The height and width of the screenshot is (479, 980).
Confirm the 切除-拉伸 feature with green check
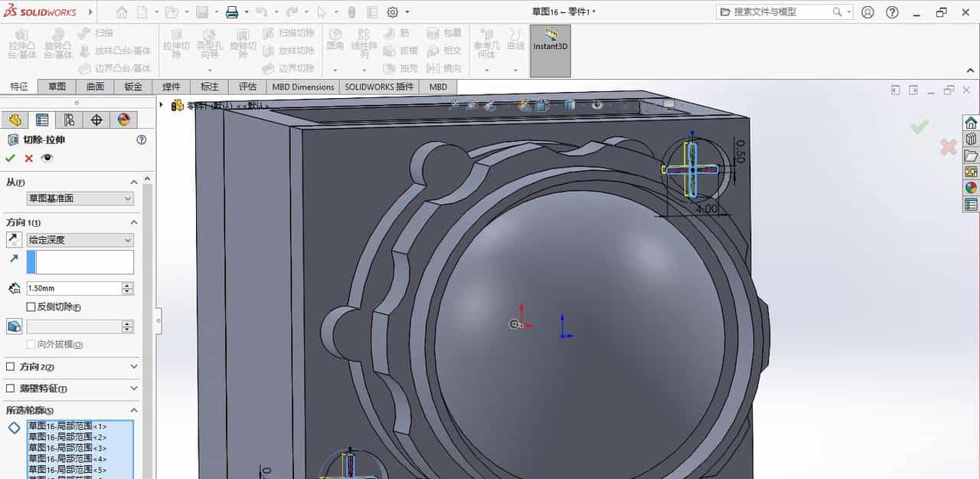(x=11, y=158)
